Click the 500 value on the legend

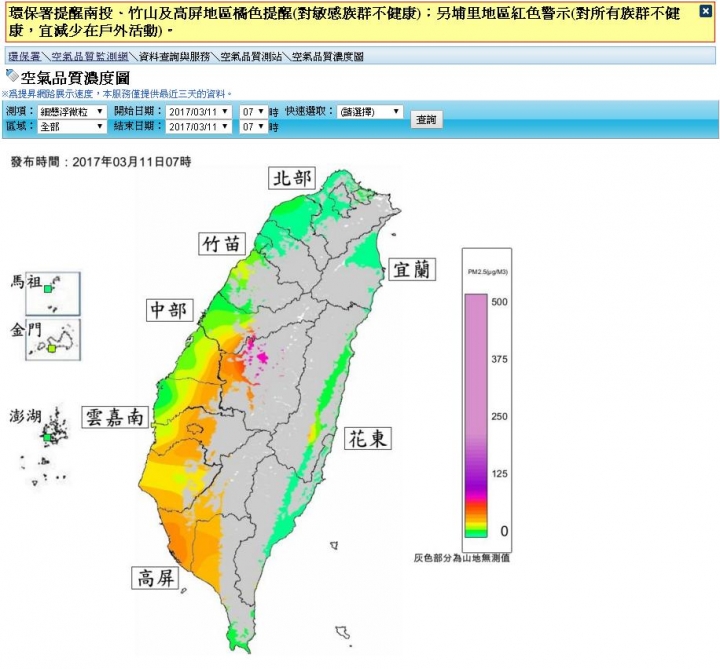pyautogui.click(x=499, y=302)
